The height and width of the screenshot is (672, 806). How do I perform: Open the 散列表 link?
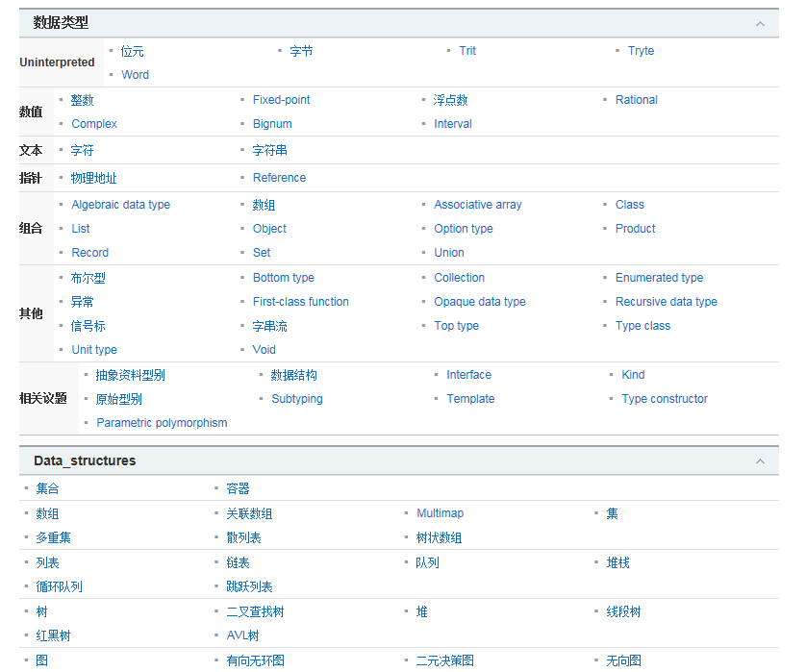243,538
